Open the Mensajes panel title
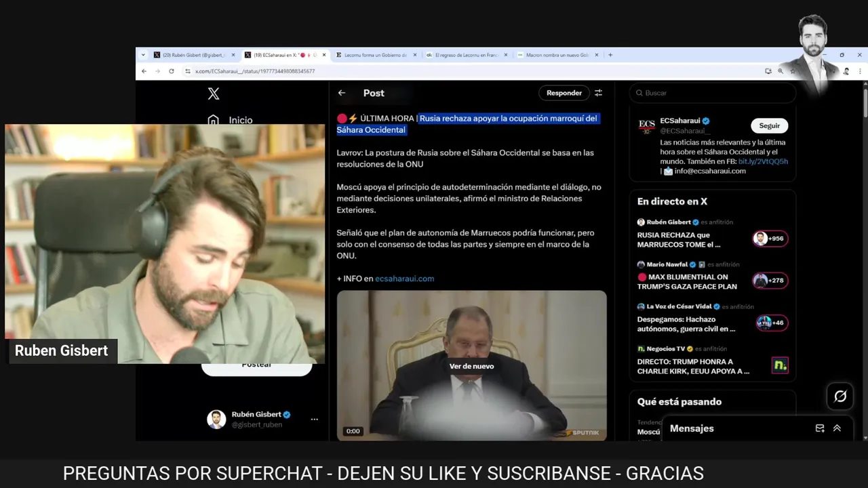Image resolution: width=868 pixels, height=488 pixels. click(692, 428)
